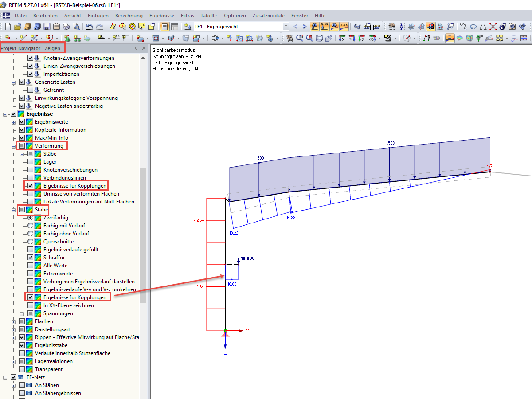Click the isometric cube view icon
532x399 pixels.
(318, 38)
